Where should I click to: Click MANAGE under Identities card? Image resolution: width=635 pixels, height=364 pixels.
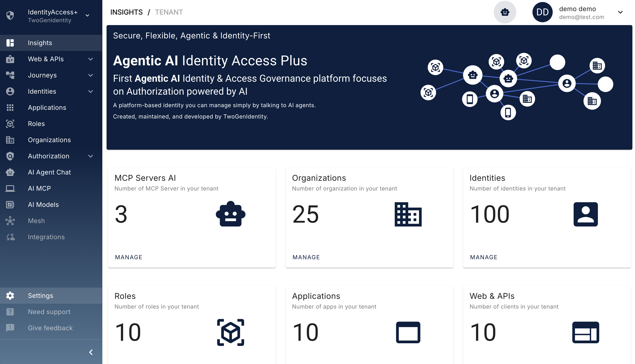[483, 257]
